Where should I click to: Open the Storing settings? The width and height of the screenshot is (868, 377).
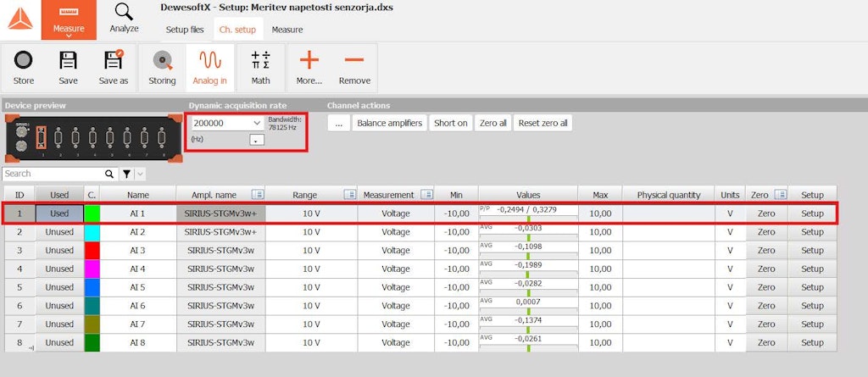tap(162, 68)
